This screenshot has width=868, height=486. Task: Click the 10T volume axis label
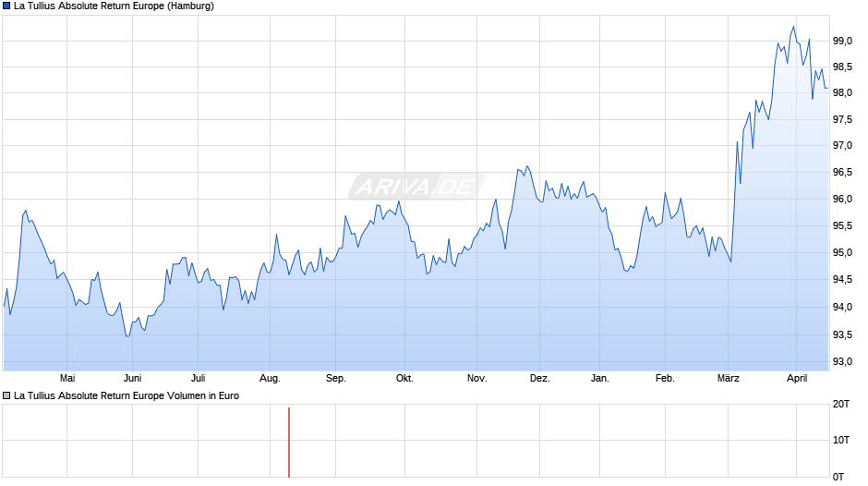(841, 440)
